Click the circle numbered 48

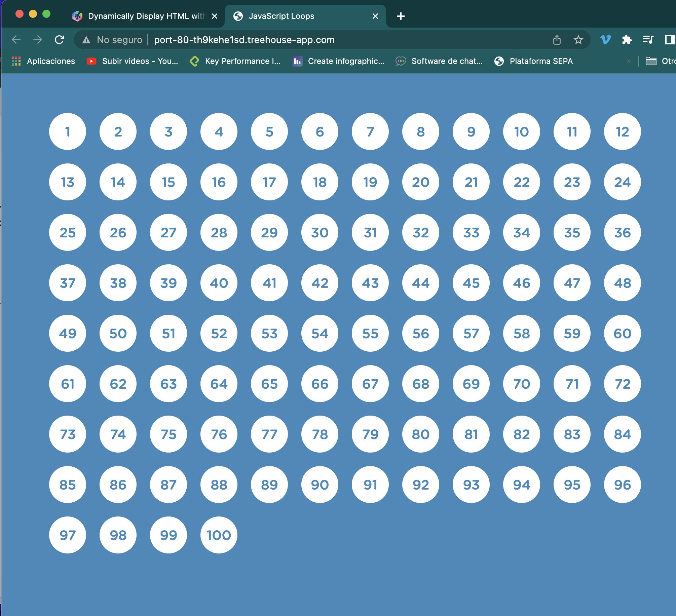click(x=623, y=283)
